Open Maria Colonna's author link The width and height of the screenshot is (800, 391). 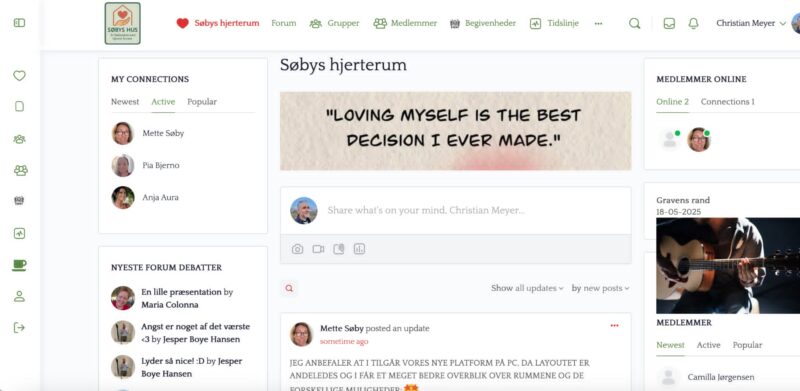(x=170, y=305)
